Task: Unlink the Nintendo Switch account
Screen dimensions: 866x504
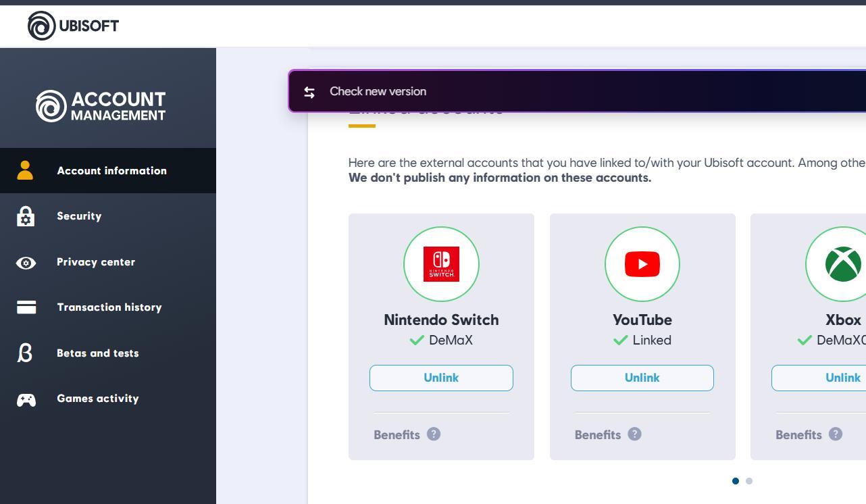Action: pos(441,378)
